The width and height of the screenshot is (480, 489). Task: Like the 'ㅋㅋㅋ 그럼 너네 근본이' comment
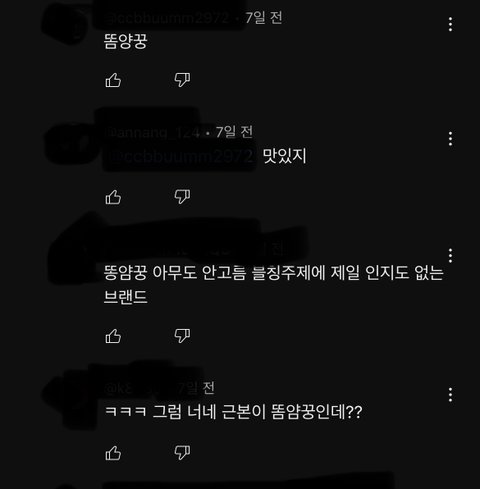(113, 453)
